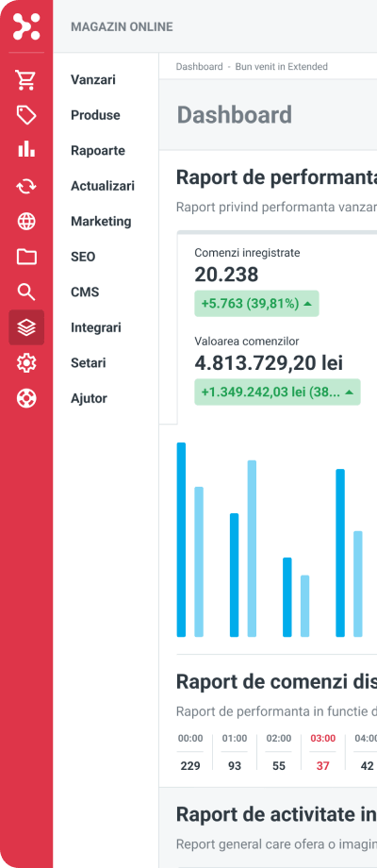Open the globe SEO icon
377x868 pixels.
click(x=26, y=222)
